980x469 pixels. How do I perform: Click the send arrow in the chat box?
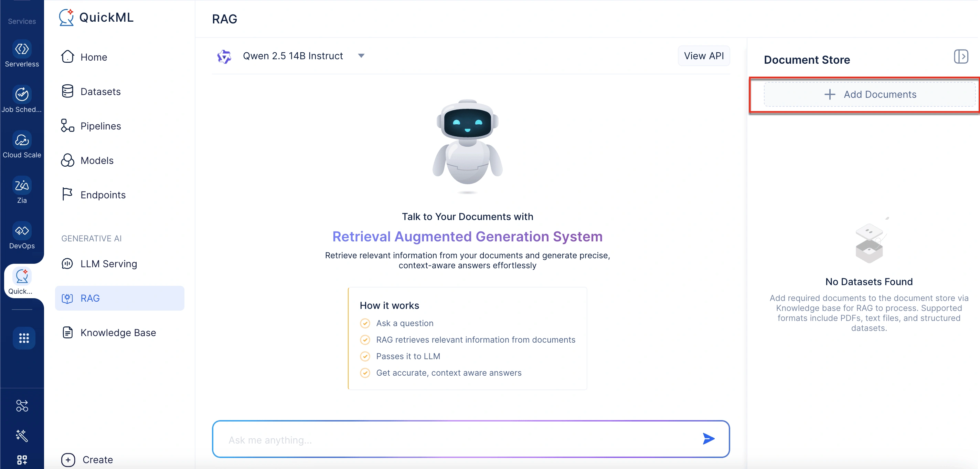(709, 439)
